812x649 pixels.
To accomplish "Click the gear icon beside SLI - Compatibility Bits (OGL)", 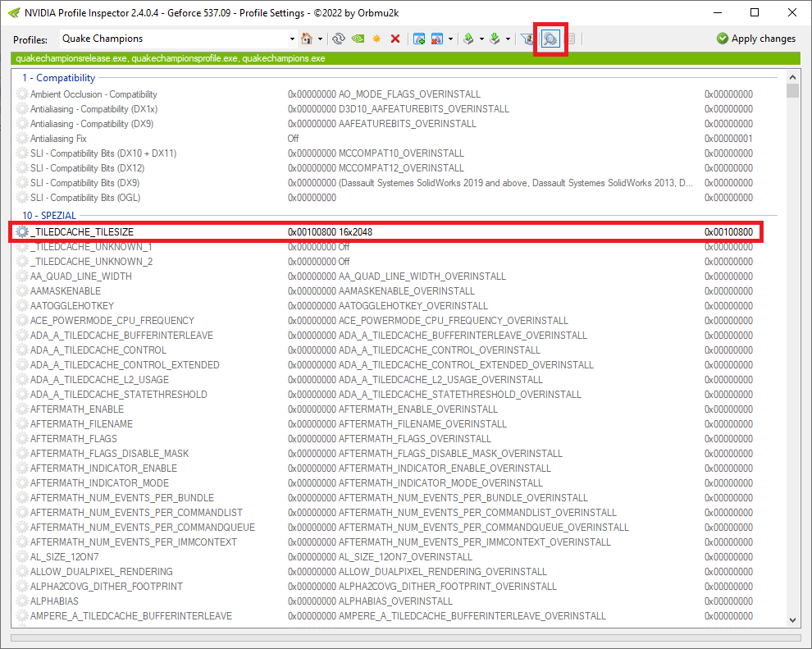I will [22, 198].
